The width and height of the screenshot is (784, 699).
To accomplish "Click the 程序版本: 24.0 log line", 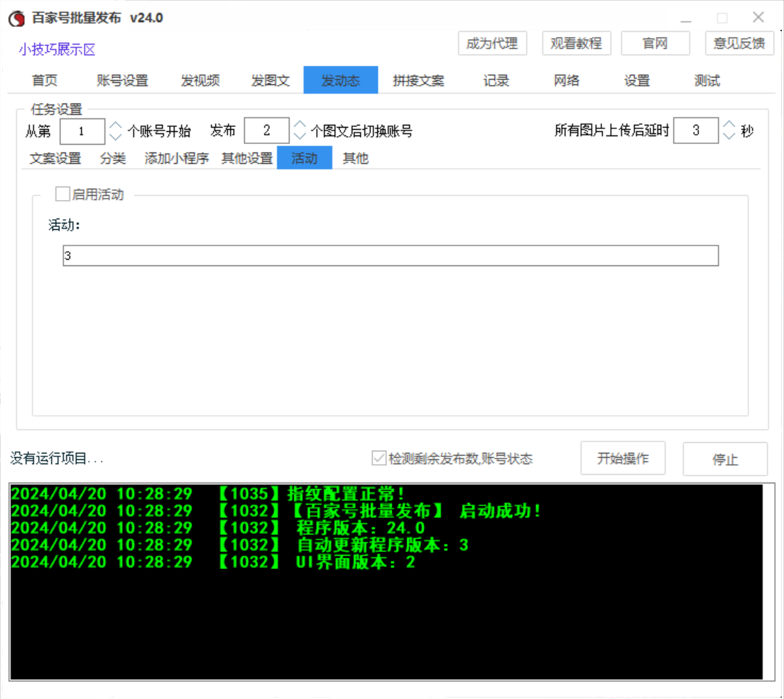I will click(x=218, y=528).
